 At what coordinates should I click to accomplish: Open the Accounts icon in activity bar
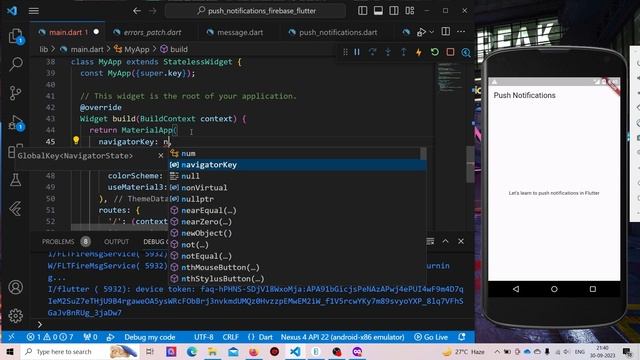pyautogui.click(x=16, y=287)
